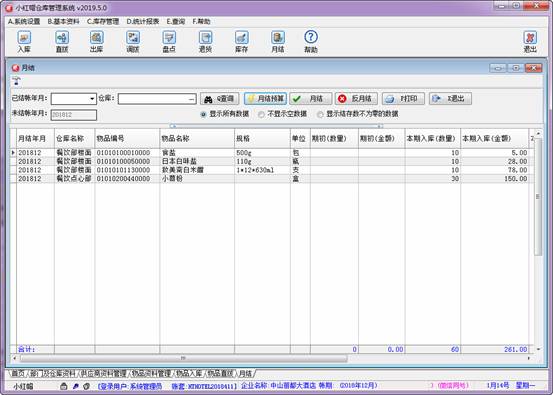Switch to the 供应商资料管理 bottom tab
The image size is (553, 395).
click(103, 373)
